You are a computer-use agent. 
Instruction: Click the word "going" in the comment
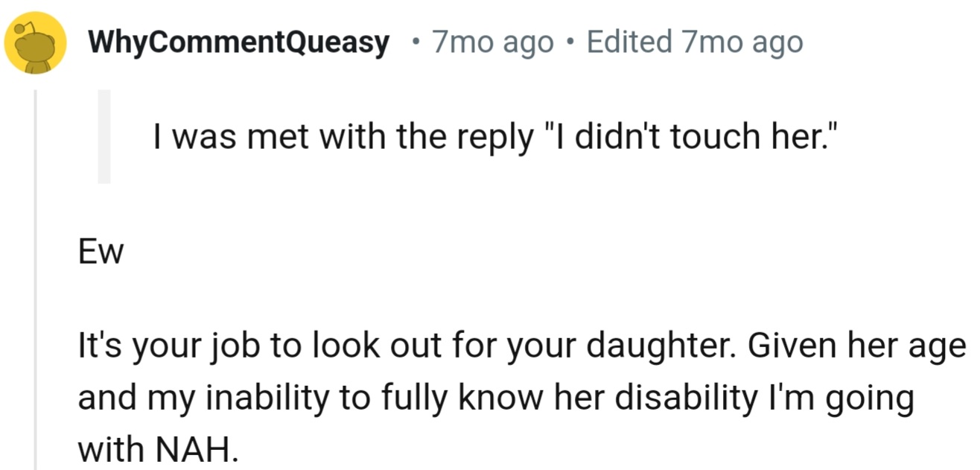[x=875, y=400]
